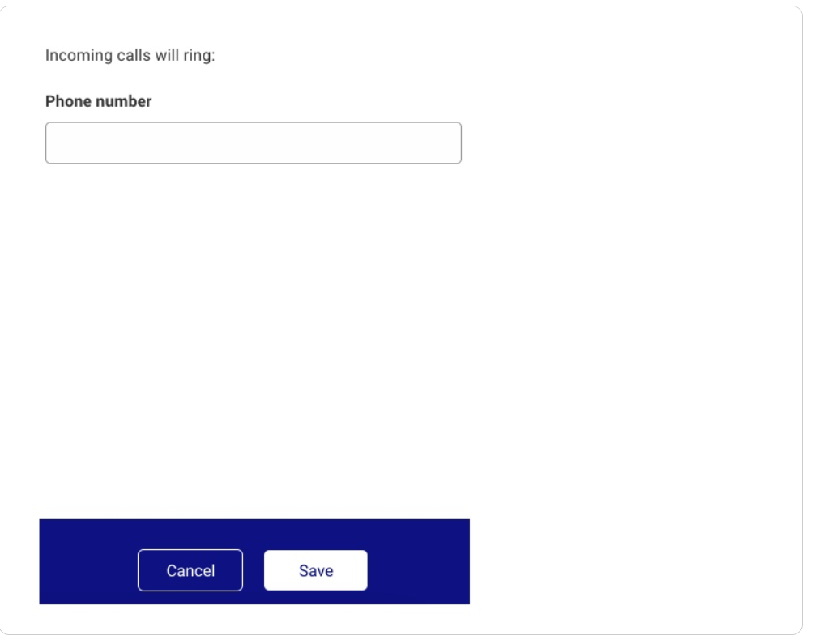Select the Phone number label text
Viewport: 815px width, 644px height.
point(98,101)
